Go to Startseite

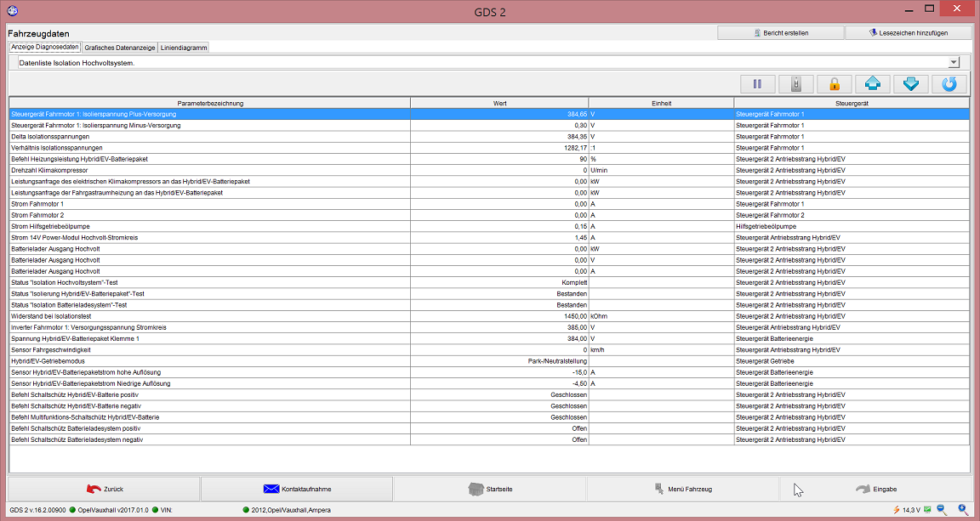click(x=490, y=489)
